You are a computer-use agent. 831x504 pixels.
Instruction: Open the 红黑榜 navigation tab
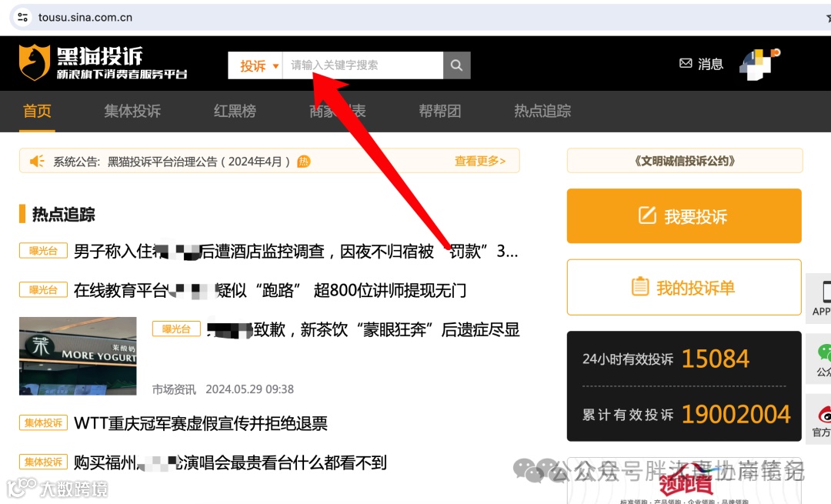click(x=235, y=111)
